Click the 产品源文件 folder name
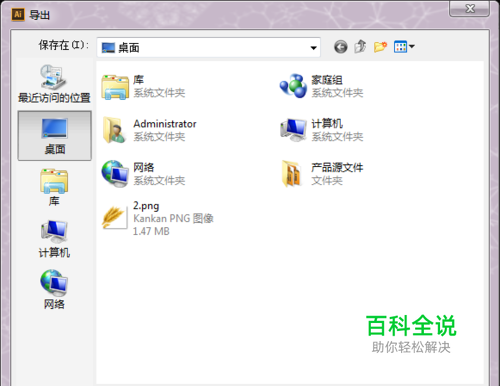 pos(337,167)
